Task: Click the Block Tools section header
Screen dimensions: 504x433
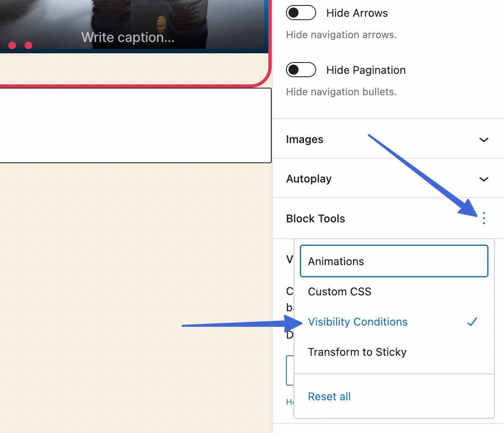Action: pyautogui.click(x=315, y=219)
